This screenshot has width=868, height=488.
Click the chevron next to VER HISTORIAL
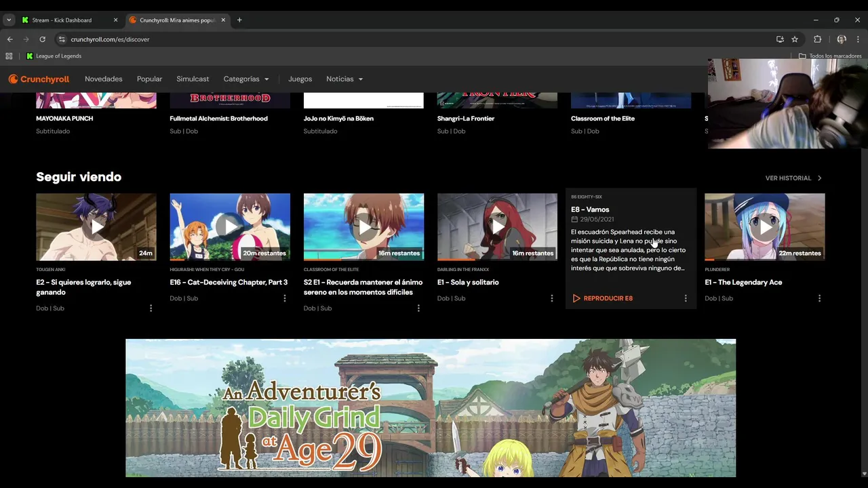[x=819, y=178]
